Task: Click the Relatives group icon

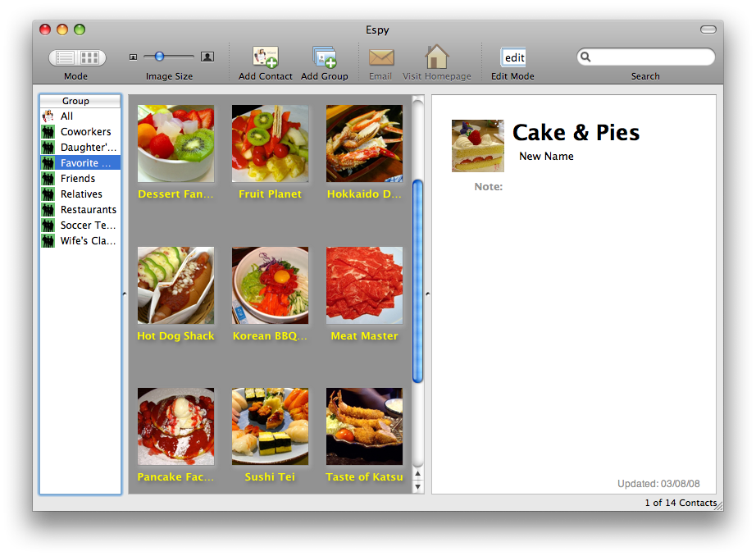Action: coord(48,194)
